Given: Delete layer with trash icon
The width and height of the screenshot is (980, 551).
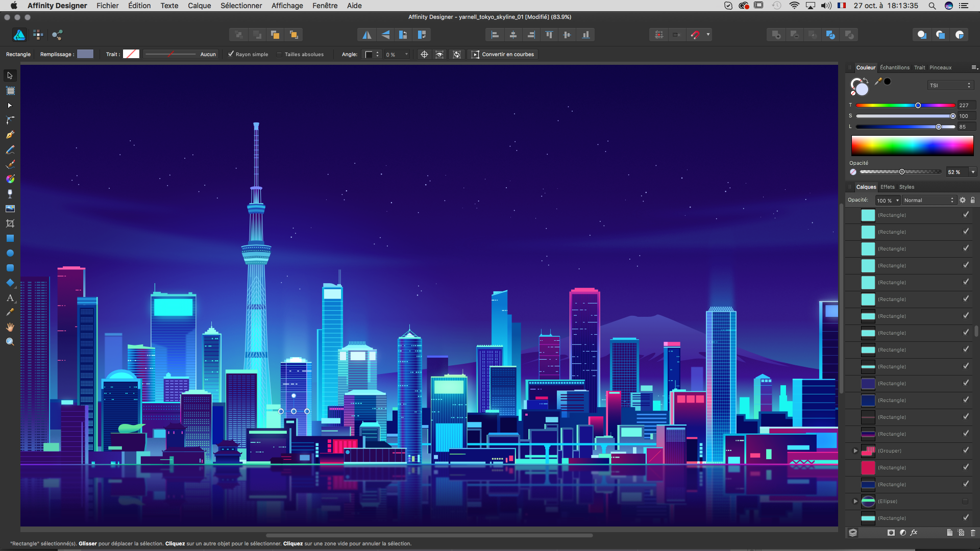Looking at the screenshot, I should (973, 533).
